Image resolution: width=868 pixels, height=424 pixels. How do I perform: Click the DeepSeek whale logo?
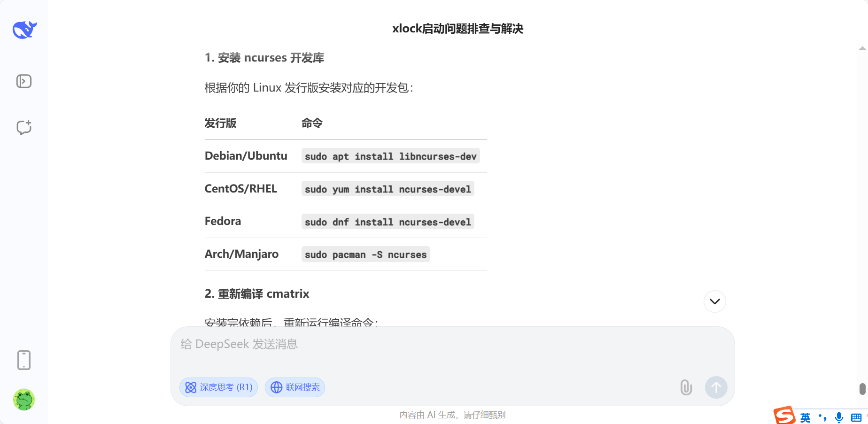(x=24, y=30)
